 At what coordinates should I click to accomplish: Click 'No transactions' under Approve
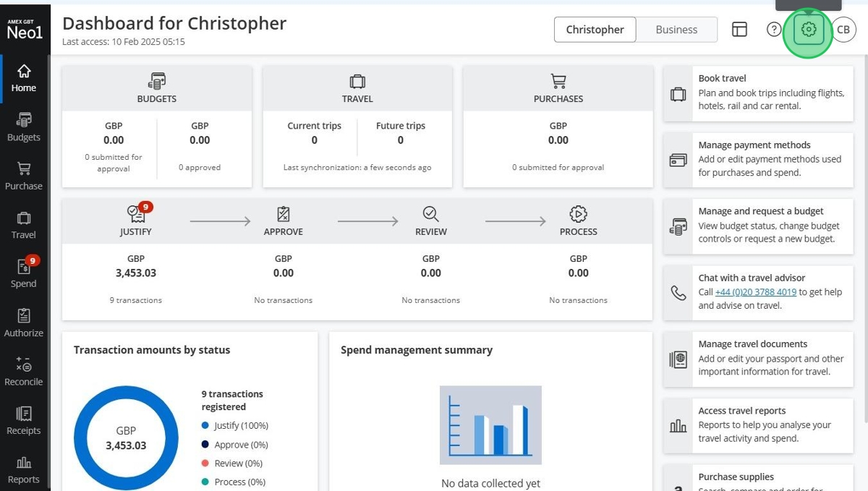pyautogui.click(x=284, y=300)
